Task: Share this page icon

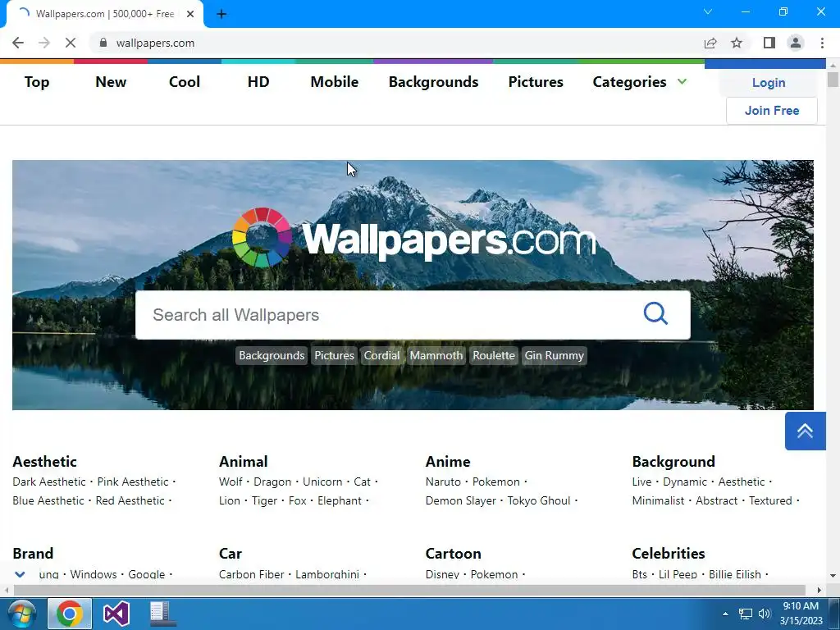Action: [x=710, y=43]
